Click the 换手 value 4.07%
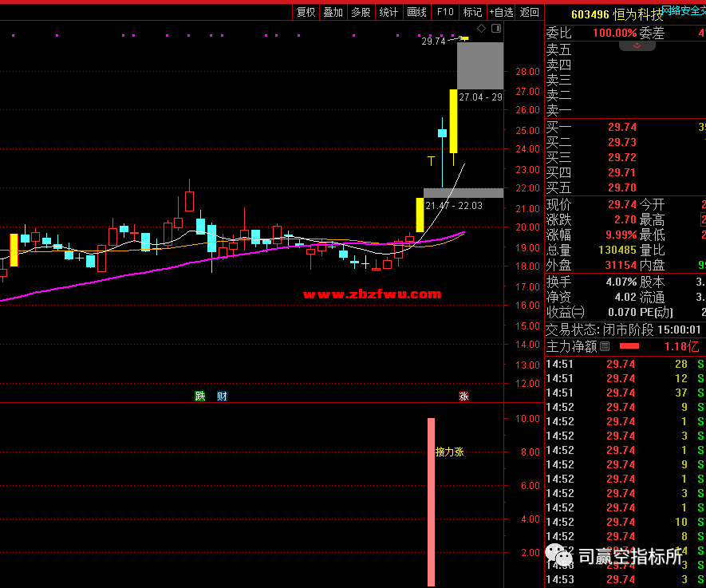The height and width of the screenshot is (588, 706). 621,282
